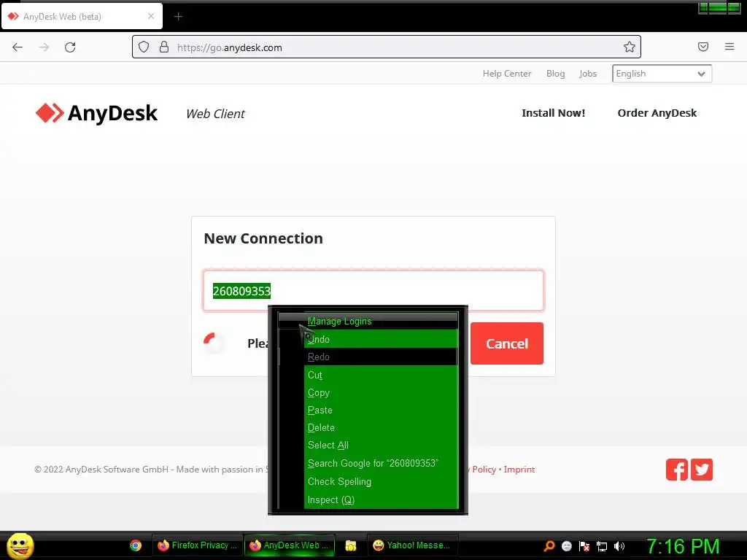The image size is (747, 560).
Task: Open the tracking protection shield icon
Action: pos(144,47)
